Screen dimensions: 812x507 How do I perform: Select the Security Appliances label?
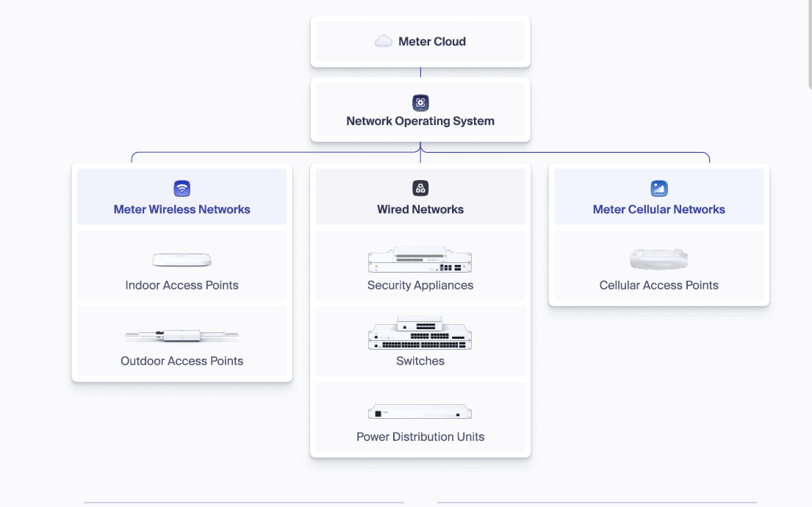tap(420, 285)
